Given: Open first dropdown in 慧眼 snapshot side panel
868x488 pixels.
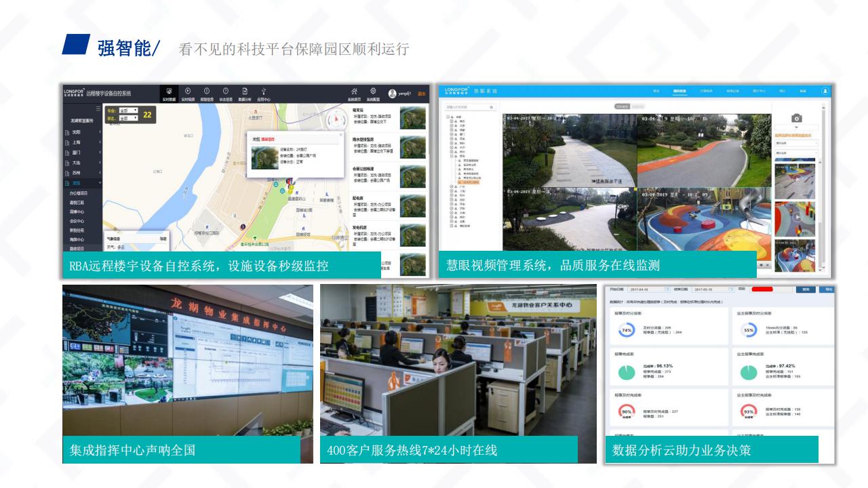Looking at the screenshot, I should point(796,143).
